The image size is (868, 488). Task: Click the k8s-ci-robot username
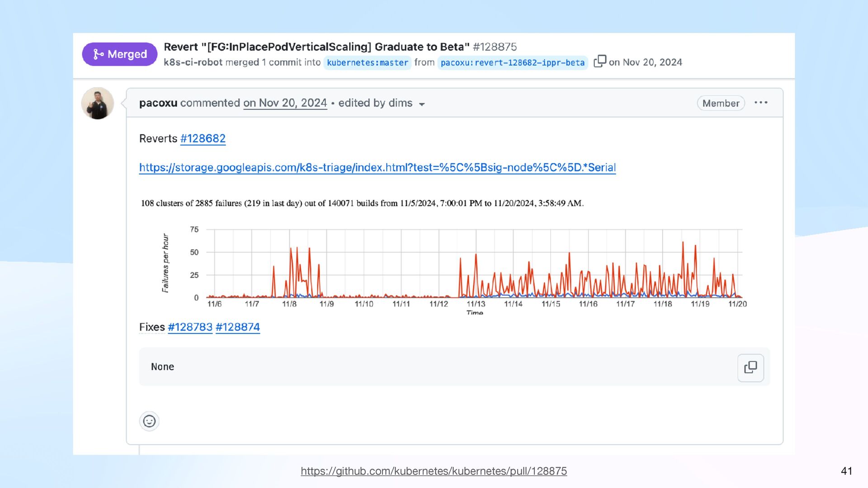(193, 62)
